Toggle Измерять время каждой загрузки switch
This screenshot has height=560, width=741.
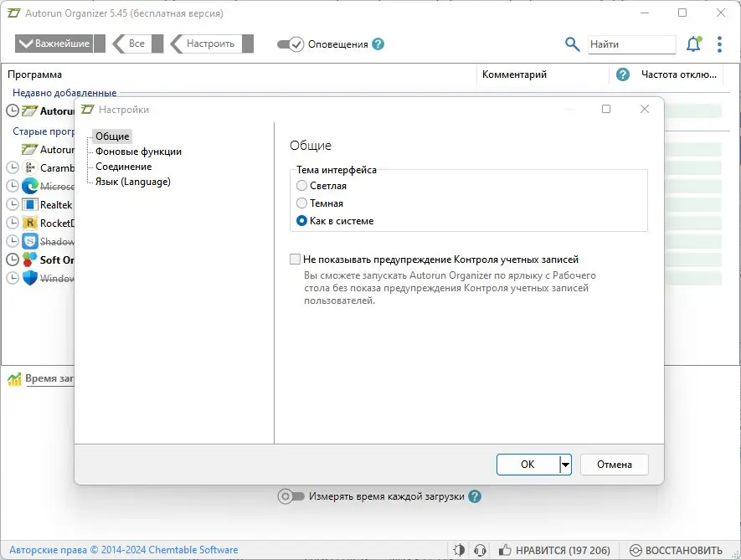tap(291, 496)
